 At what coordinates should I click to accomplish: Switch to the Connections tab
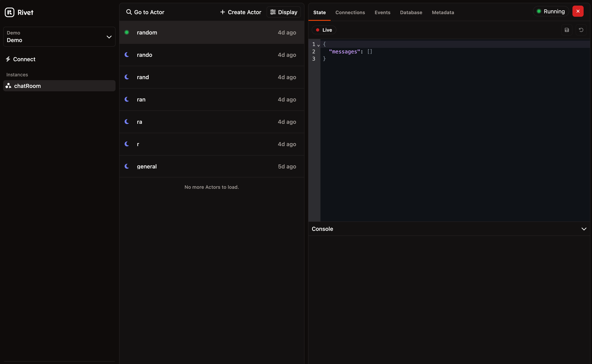pos(350,12)
